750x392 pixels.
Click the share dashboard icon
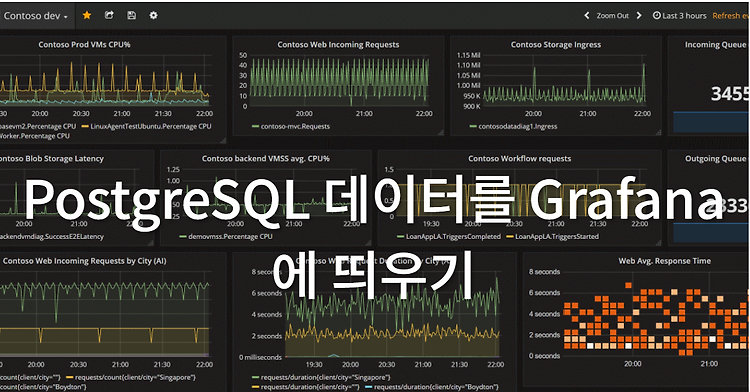pos(109,15)
